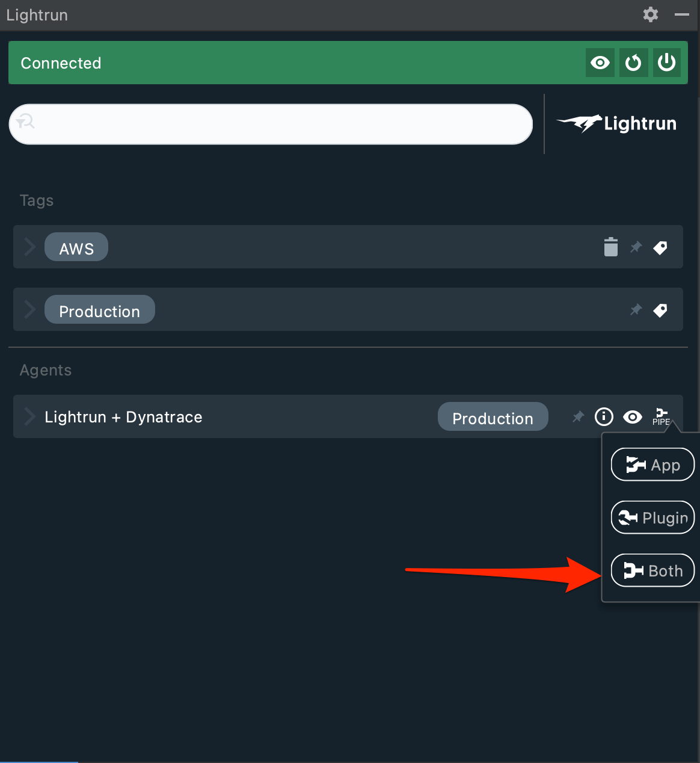Select App in the pipe popup

pos(652,465)
